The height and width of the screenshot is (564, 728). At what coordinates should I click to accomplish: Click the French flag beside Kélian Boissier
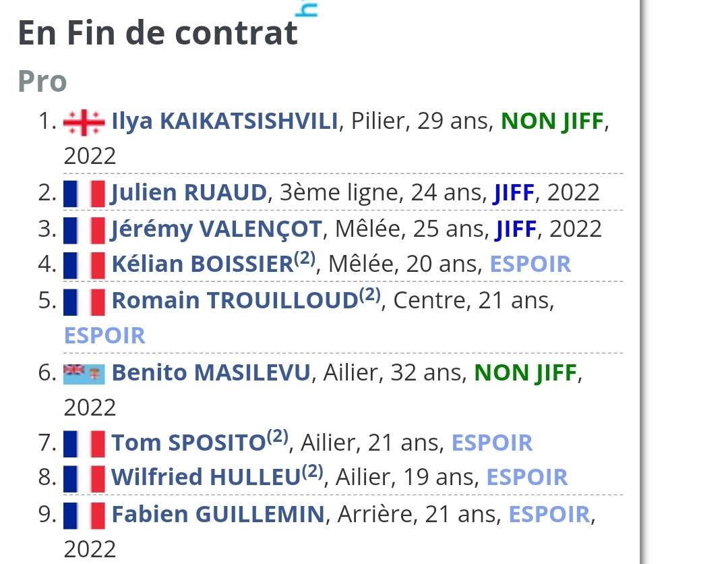coord(84,265)
